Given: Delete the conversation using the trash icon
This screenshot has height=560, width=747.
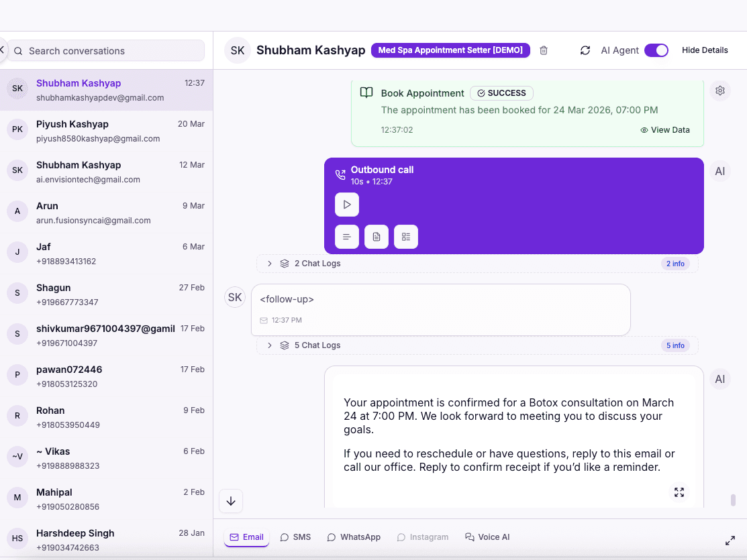Looking at the screenshot, I should pos(544,50).
